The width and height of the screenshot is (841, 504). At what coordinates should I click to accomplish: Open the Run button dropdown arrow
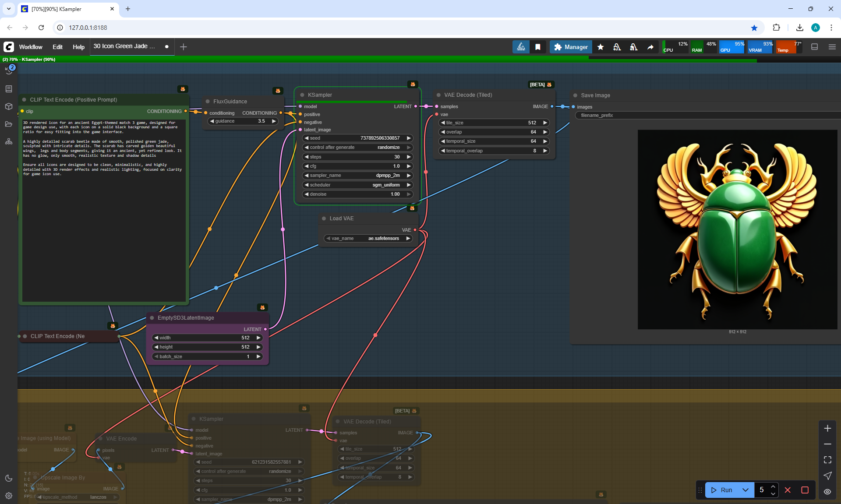pos(746,490)
